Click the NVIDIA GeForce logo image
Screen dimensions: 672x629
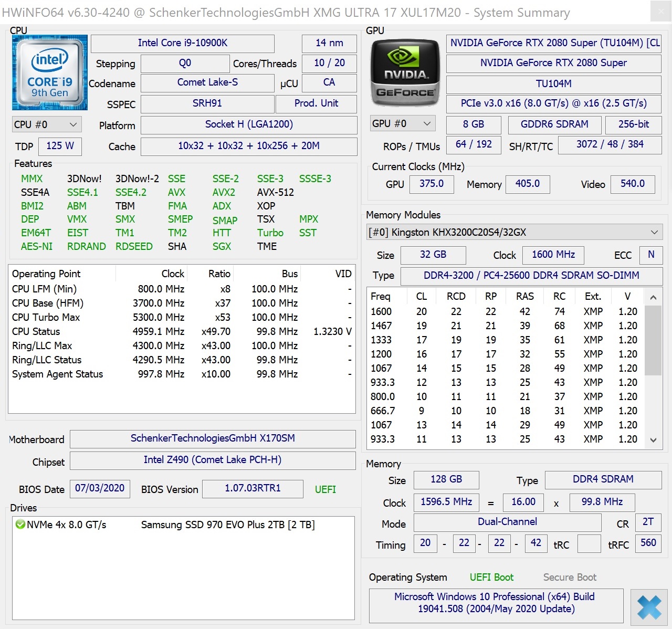point(405,72)
